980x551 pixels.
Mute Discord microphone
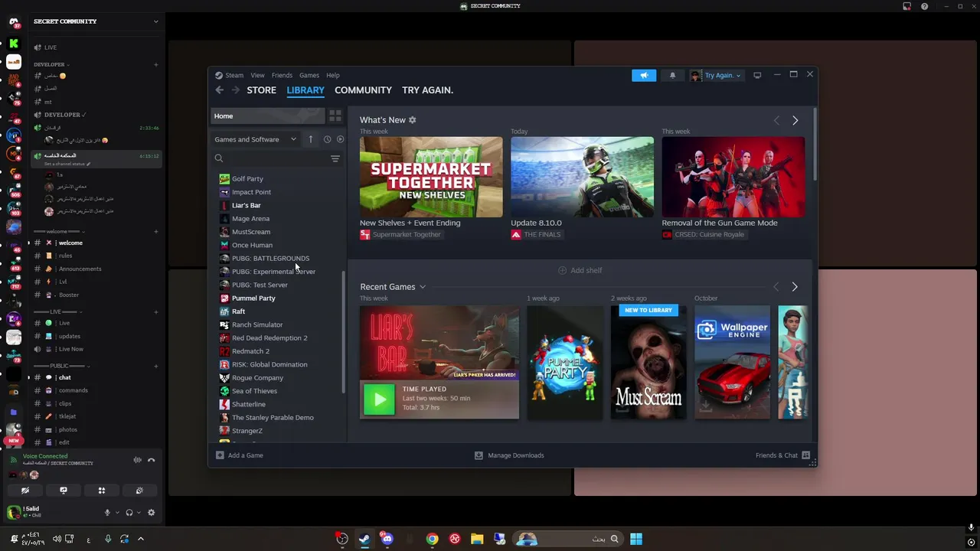tap(107, 513)
